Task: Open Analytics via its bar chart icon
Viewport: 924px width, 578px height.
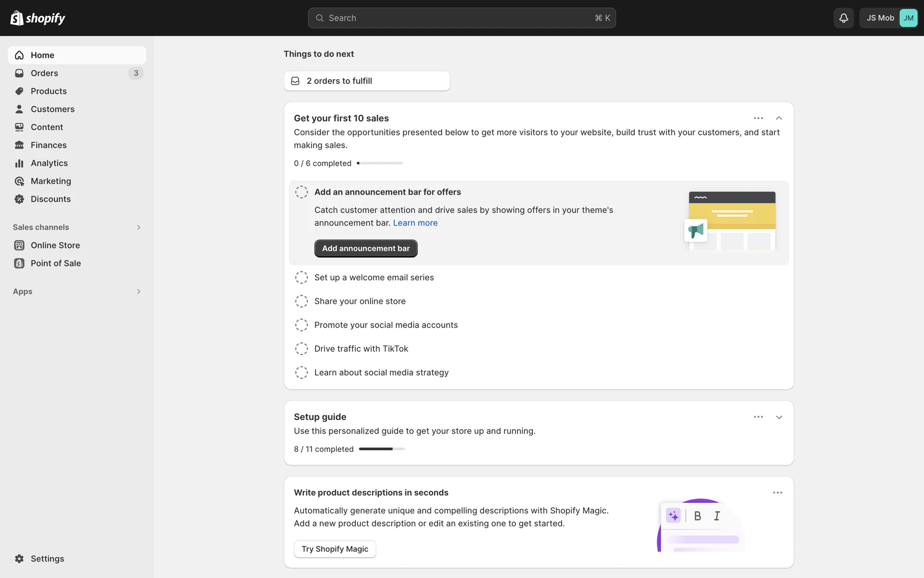Action: pos(19,163)
